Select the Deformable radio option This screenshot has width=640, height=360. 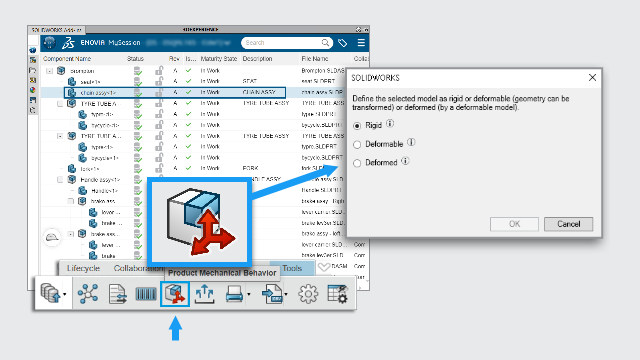point(357,144)
